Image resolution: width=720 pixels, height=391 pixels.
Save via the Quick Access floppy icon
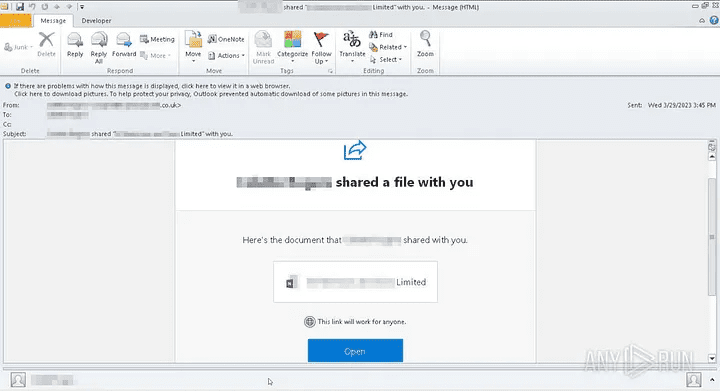(20, 7)
